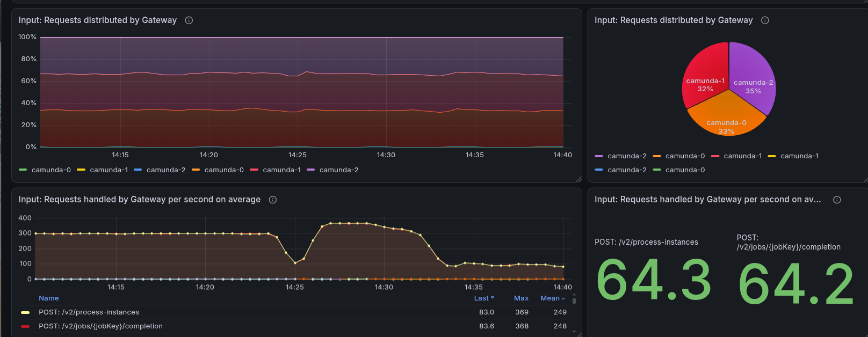Viewport: 868px width, 337px height.
Task: Click red swatch of jobs completion series
Action: 25,326
